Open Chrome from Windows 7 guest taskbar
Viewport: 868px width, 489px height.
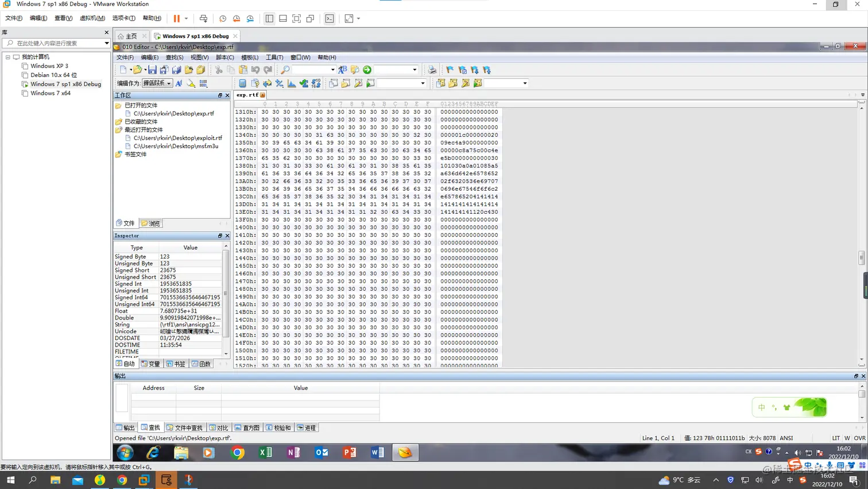click(x=237, y=453)
